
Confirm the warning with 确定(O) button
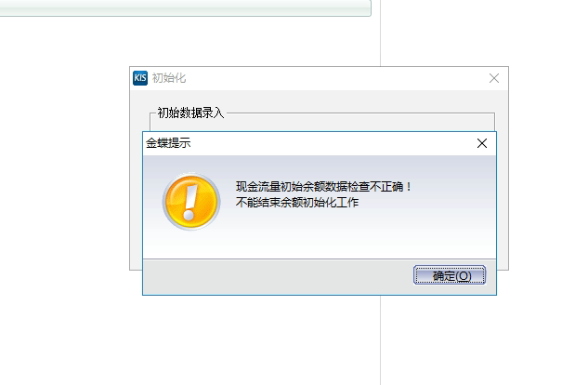450,275
